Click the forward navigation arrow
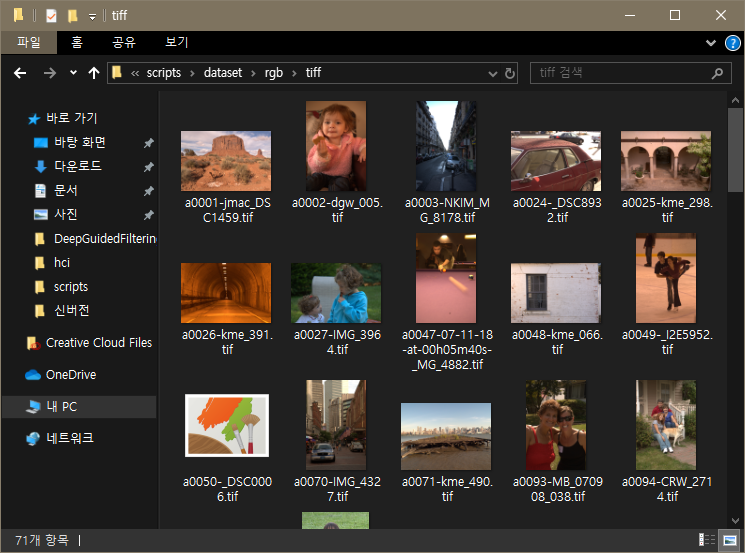The image size is (745, 553). (x=49, y=73)
